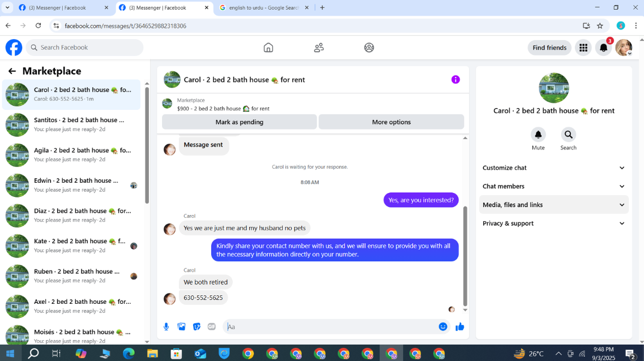Open Santitos conversation in the list
The image size is (644, 361).
tap(72, 124)
